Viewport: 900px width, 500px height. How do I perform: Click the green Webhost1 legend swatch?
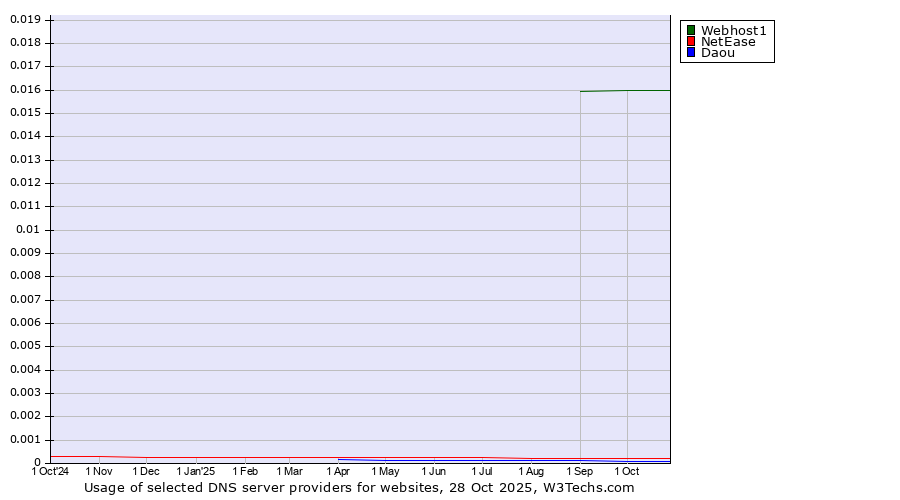[x=690, y=30]
